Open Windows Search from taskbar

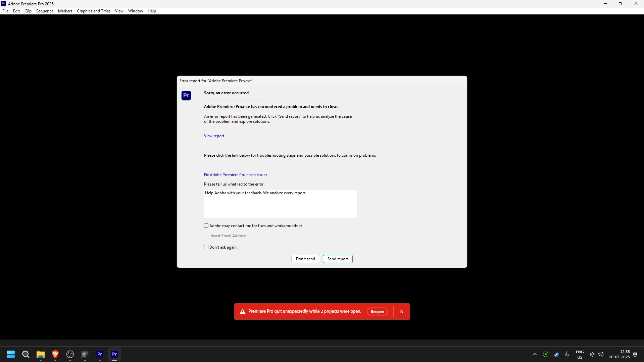point(26,354)
